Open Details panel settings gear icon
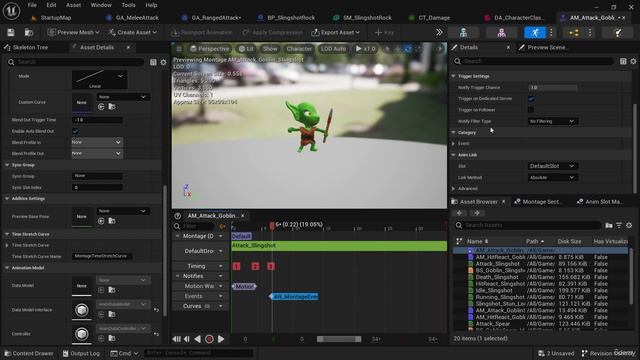Screen dimensions: 640x360 coord(633,61)
